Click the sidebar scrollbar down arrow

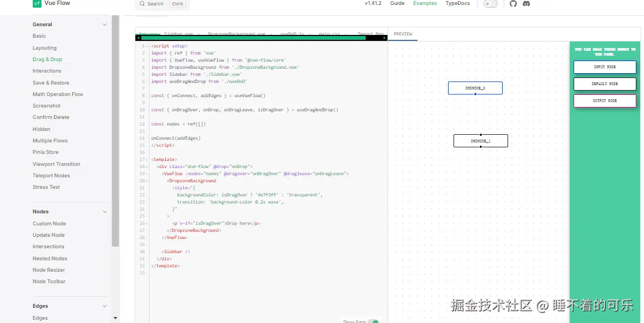click(115, 318)
